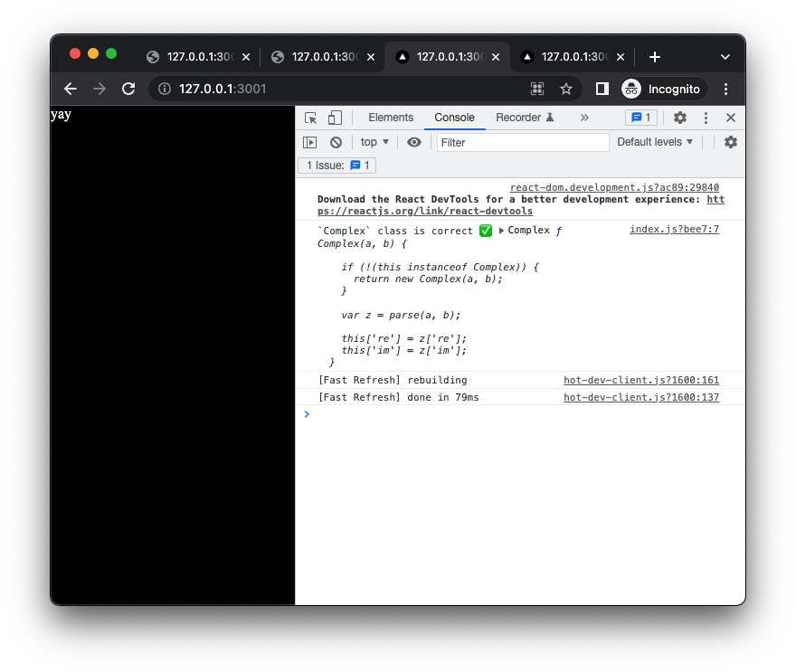Image resolution: width=796 pixels, height=672 pixels.
Task: Open a new tab with plus button
Action: coord(655,57)
